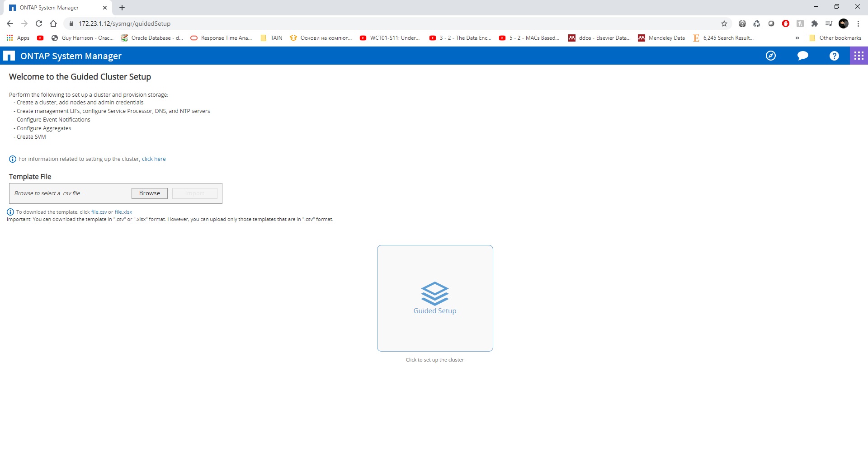
Task: Click the browser Home icon
Action: coord(53,23)
